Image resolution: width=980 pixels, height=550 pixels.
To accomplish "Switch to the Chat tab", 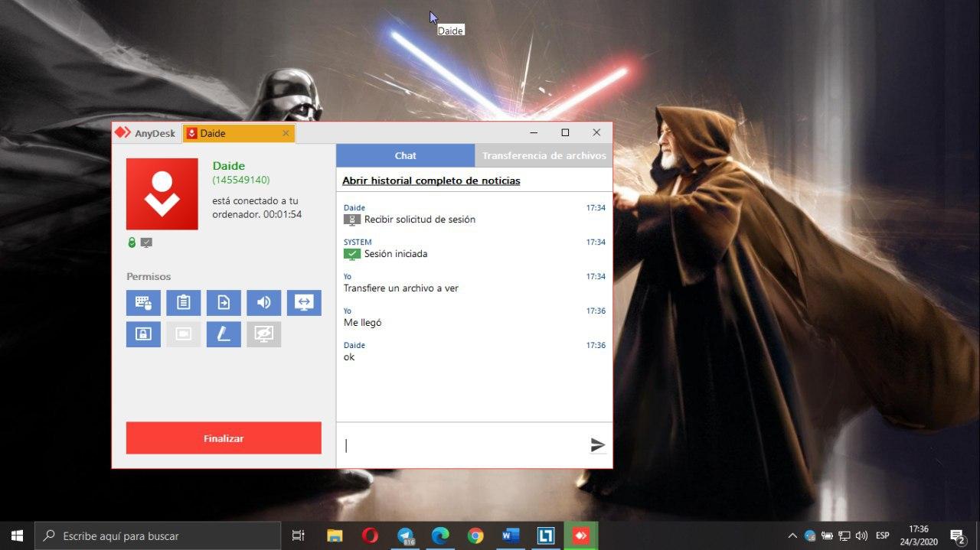I will coord(406,155).
